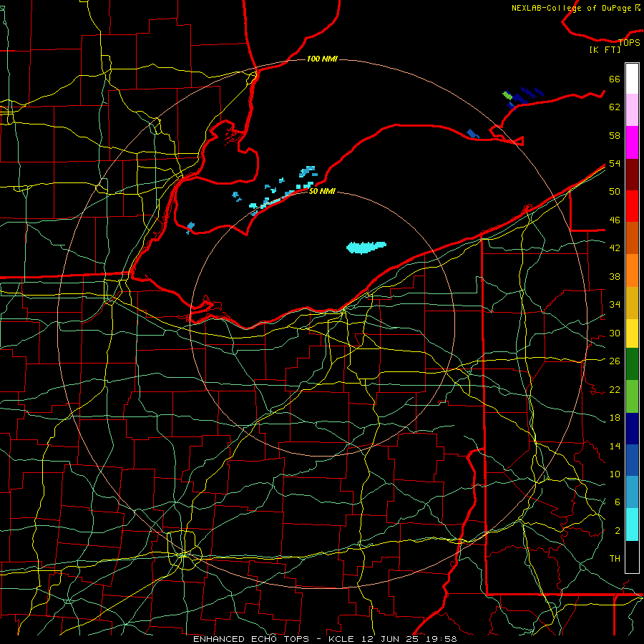Select the 100 NMI range ring label
644x644 pixels.
(x=322, y=59)
